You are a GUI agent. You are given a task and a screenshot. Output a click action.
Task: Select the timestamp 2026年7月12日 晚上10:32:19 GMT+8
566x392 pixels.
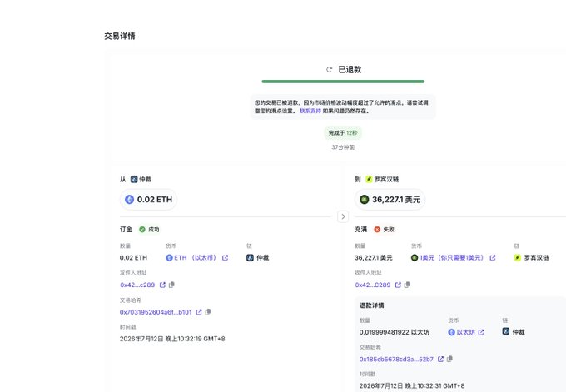(172, 339)
